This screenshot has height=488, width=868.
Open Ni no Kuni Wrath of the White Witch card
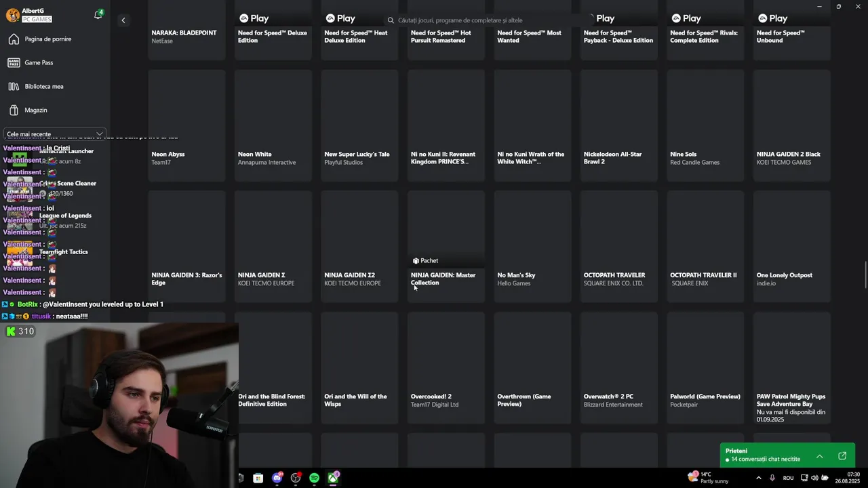tap(532, 125)
